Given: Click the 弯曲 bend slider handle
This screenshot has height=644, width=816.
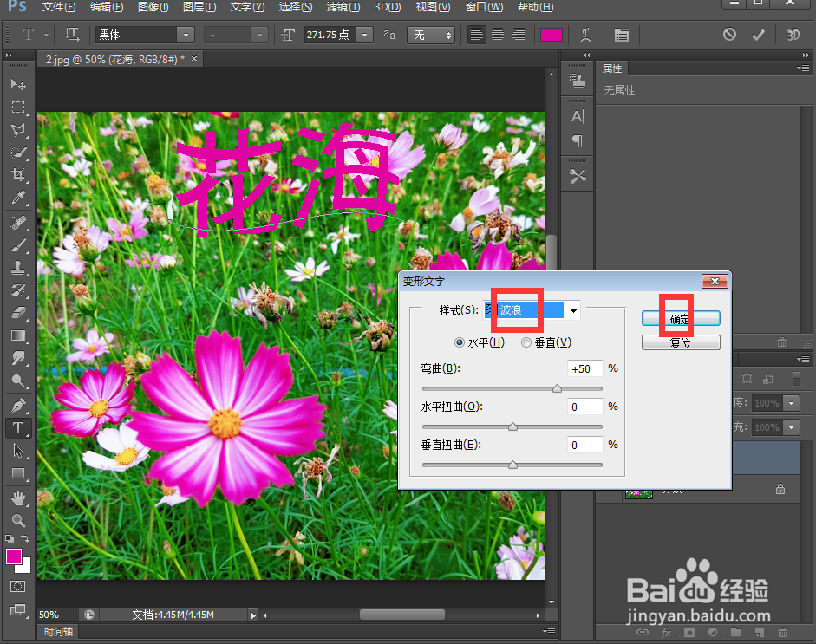Looking at the screenshot, I should (x=557, y=388).
